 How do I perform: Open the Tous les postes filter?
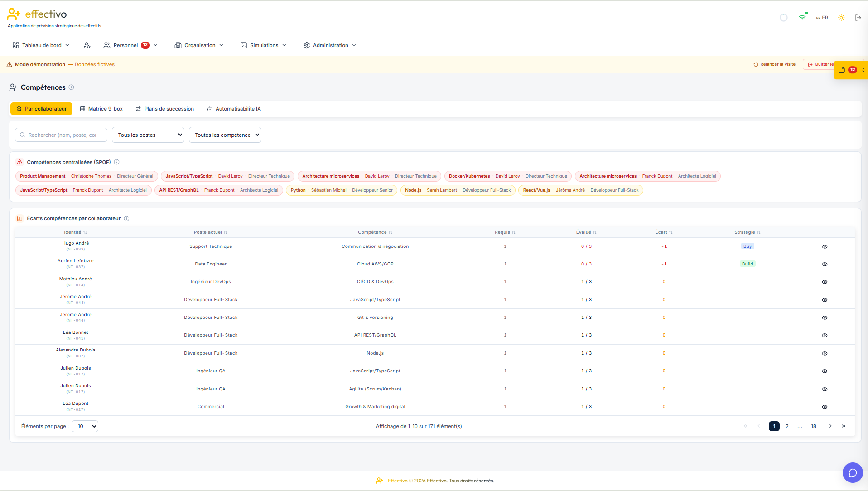coord(148,135)
